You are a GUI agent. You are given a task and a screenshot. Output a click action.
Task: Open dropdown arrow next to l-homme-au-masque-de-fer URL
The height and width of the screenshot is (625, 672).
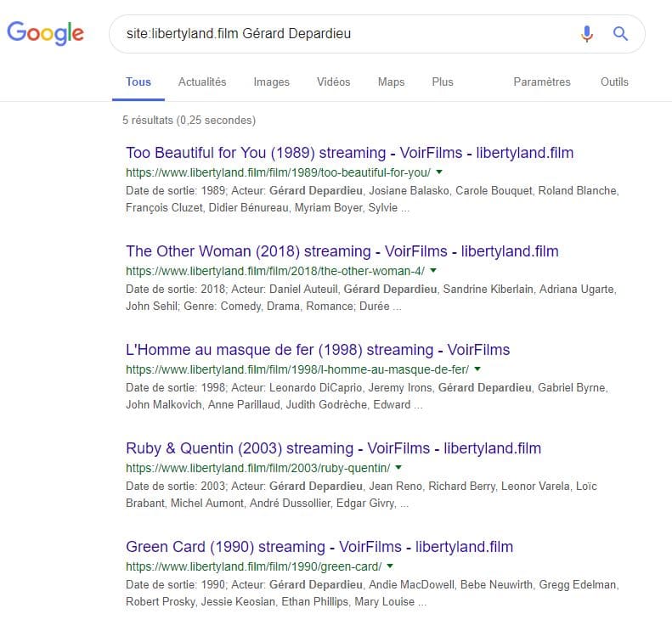[x=477, y=369]
